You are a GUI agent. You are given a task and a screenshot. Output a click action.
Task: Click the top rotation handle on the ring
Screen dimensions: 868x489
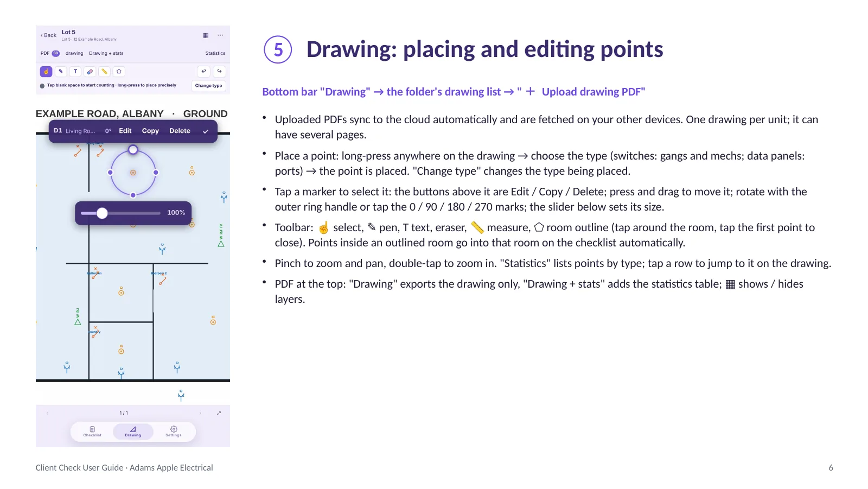[x=133, y=150]
